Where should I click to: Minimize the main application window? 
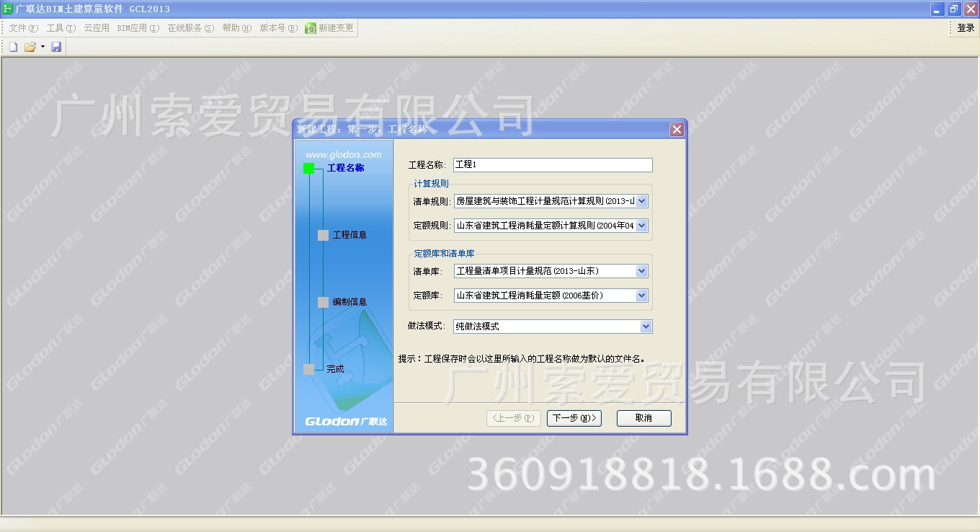click(x=937, y=9)
